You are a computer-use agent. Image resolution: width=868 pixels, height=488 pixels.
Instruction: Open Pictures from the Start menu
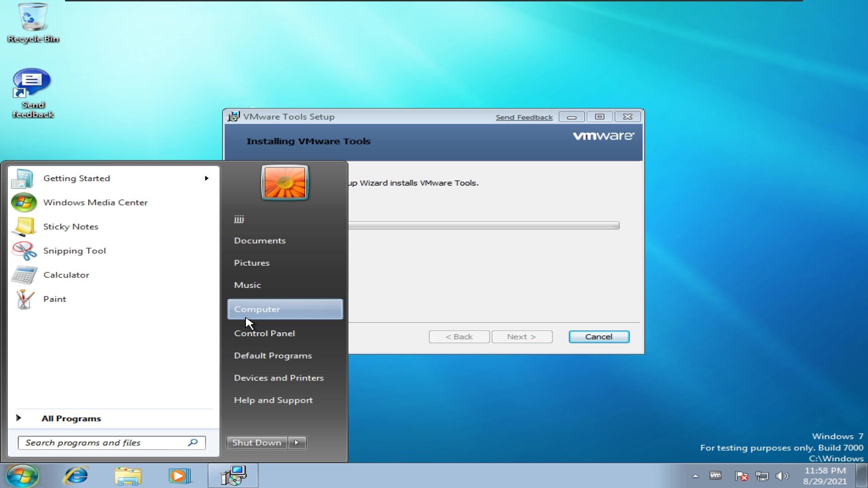pyautogui.click(x=285, y=263)
